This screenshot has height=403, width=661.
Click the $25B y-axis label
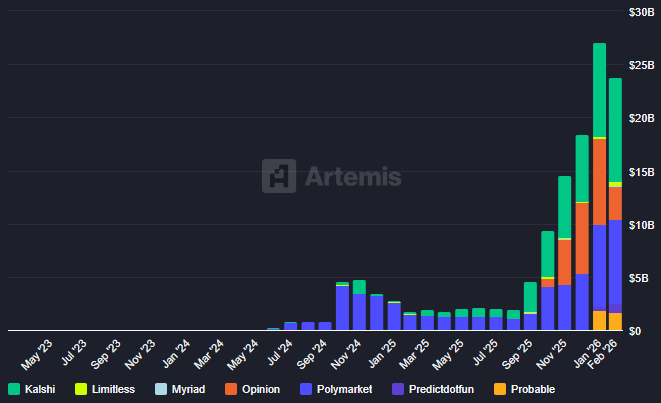coord(642,65)
